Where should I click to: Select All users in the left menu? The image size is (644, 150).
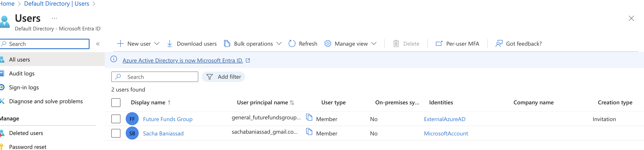pos(52,60)
